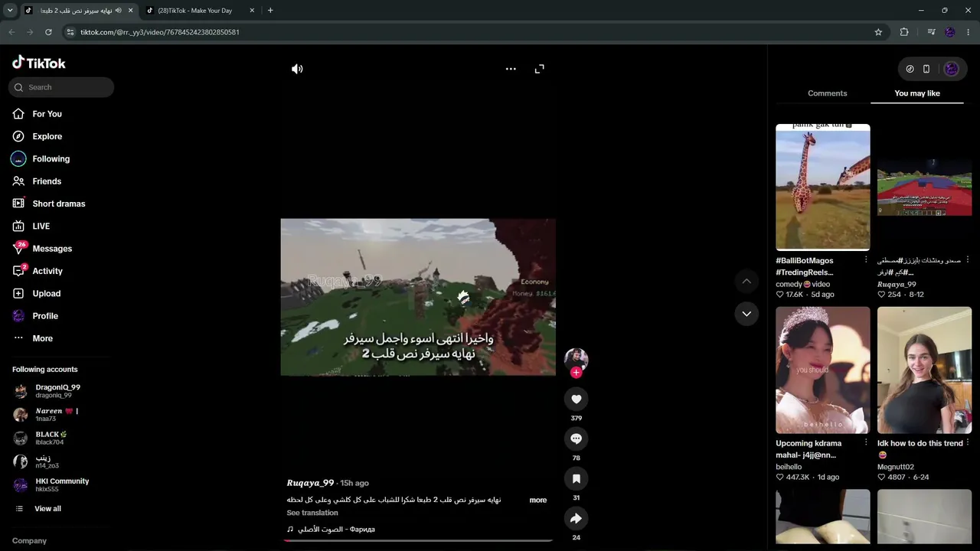This screenshot has height=551, width=980.
Task: Bookmark this page with the star icon
Action: [878, 32]
